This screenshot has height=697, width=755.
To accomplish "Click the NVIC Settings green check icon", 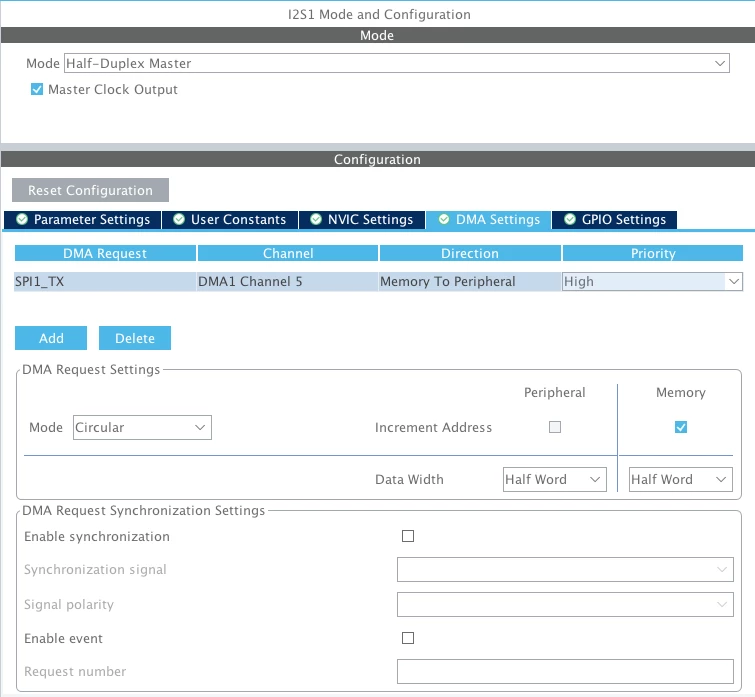I will point(316,219).
